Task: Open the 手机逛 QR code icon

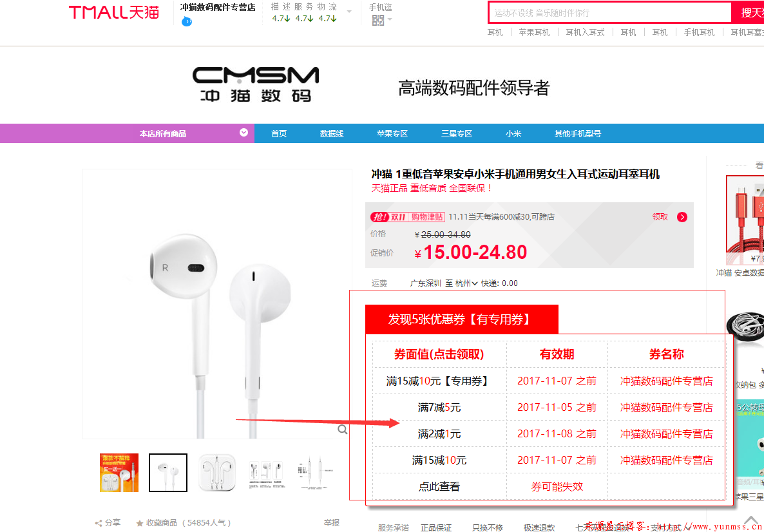Action: [x=378, y=20]
